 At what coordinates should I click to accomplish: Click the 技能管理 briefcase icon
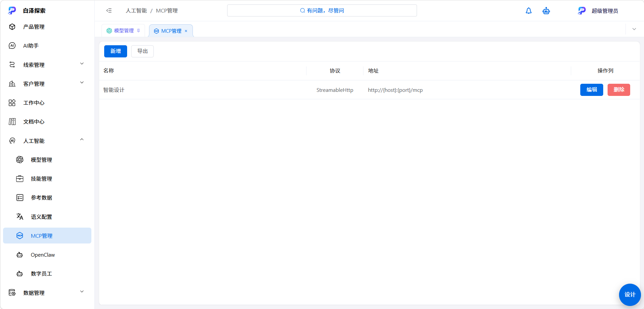(x=20, y=179)
